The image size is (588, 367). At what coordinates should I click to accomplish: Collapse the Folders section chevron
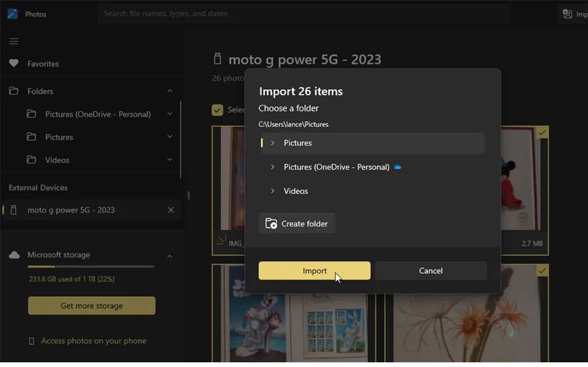tap(170, 91)
